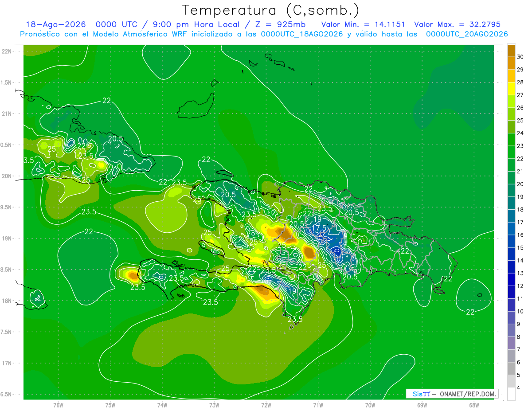
Task: Click the 'SisTT - ONAMET/REP.DOM.' logo box
Action: click(x=452, y=394)
